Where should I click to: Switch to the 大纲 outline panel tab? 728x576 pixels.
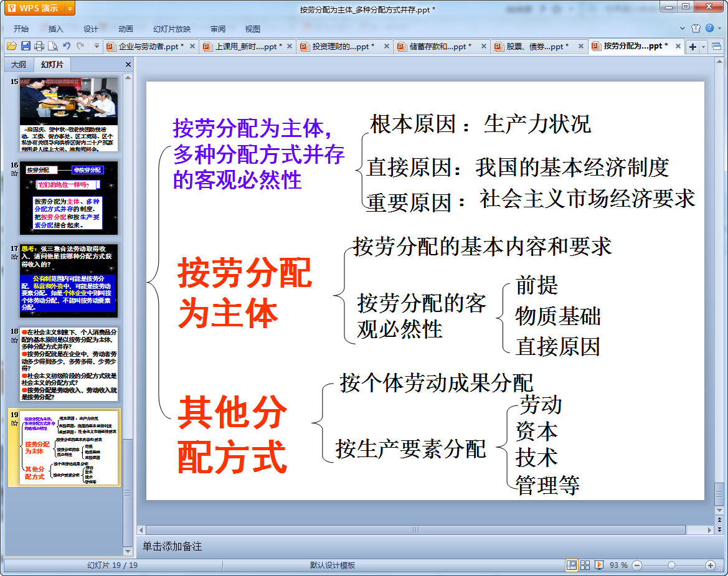tap(19, 65)
